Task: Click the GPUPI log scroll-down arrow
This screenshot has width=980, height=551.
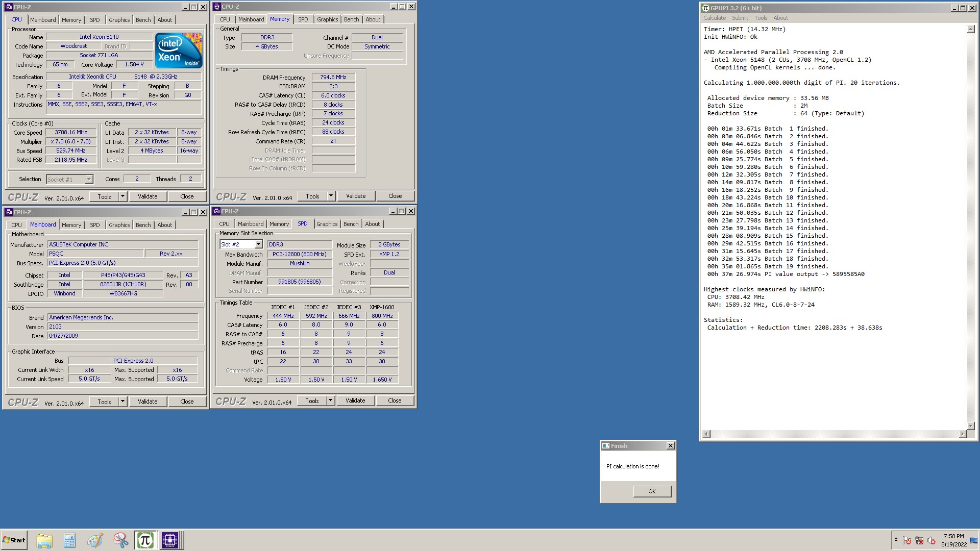Action: pyautogui.click(x=970, y=425)
